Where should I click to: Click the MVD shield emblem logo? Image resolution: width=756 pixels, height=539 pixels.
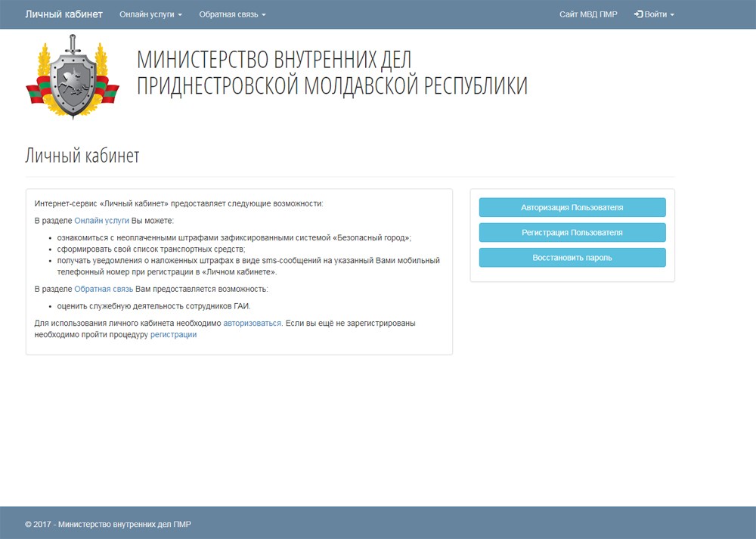point(73,78)
